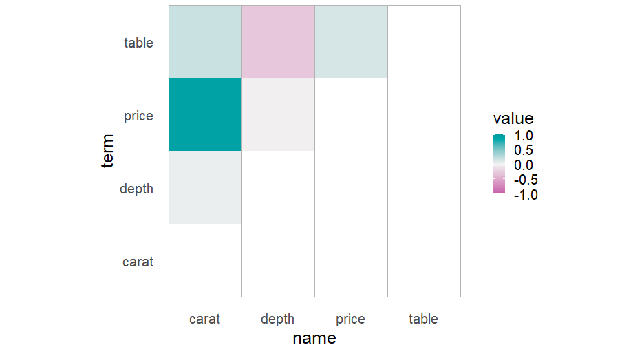Click the table-price heatmap cell

351,41
